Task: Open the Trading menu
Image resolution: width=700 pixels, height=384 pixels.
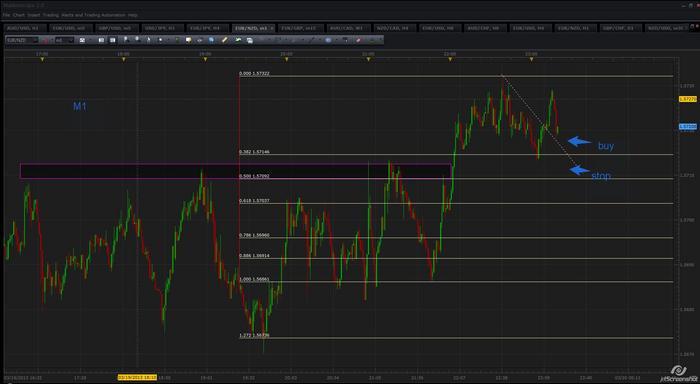Action: click(50, 15)
